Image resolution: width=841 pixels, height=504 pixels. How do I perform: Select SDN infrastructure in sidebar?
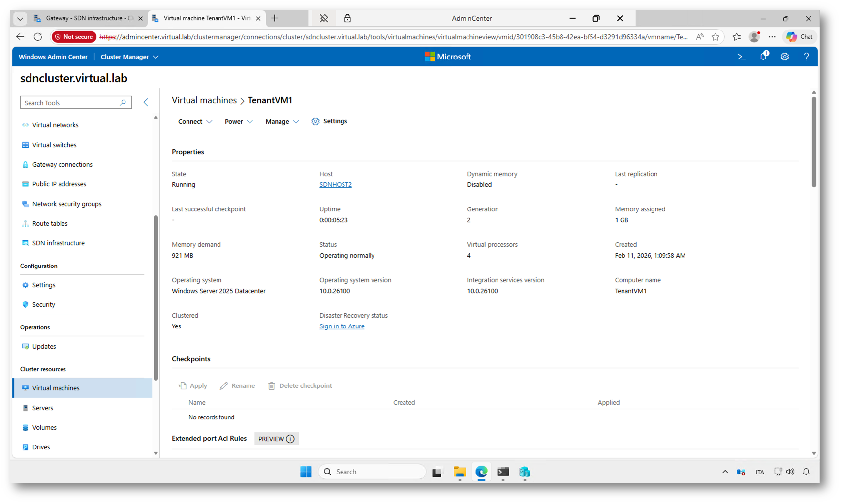point(58,243)
